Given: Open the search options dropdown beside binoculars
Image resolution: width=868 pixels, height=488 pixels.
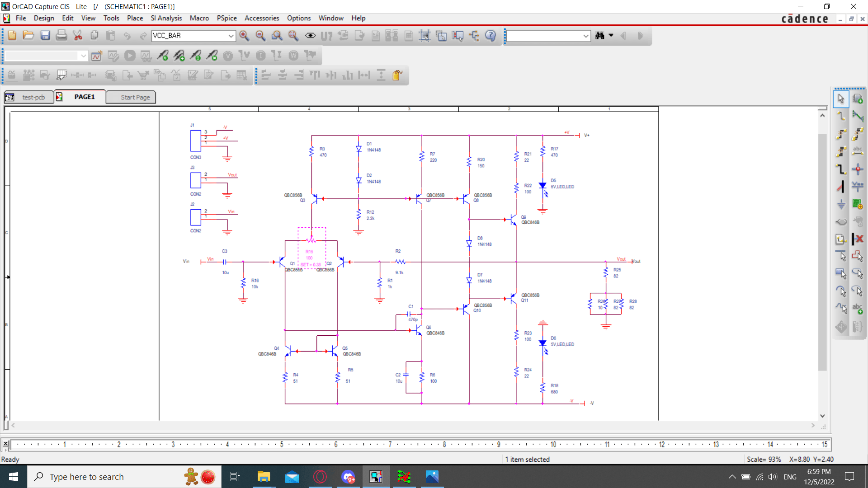Looking at the screenshot, I should tap(611, 36).
